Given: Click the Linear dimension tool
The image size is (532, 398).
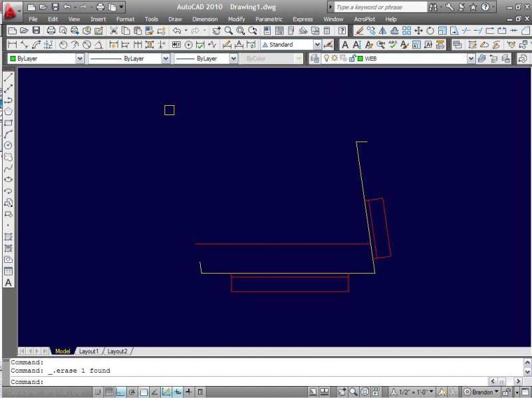Looking at the screenshot, I should tap(12, 45).
